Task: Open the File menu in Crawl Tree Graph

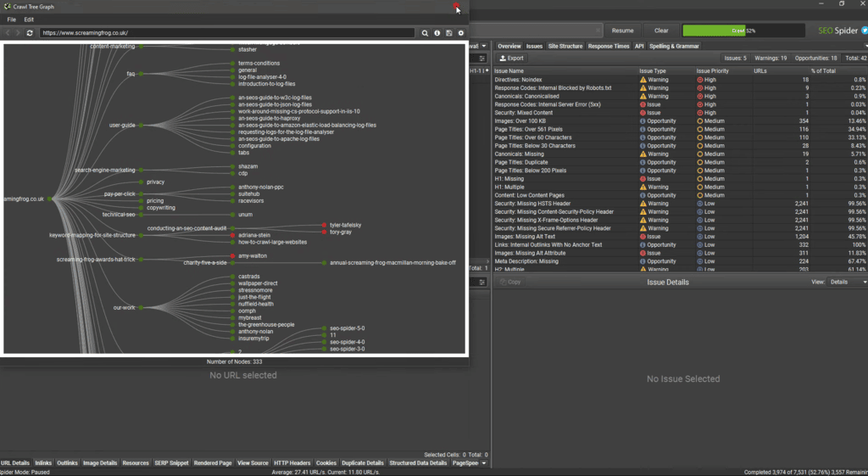Action: point(12,20)
